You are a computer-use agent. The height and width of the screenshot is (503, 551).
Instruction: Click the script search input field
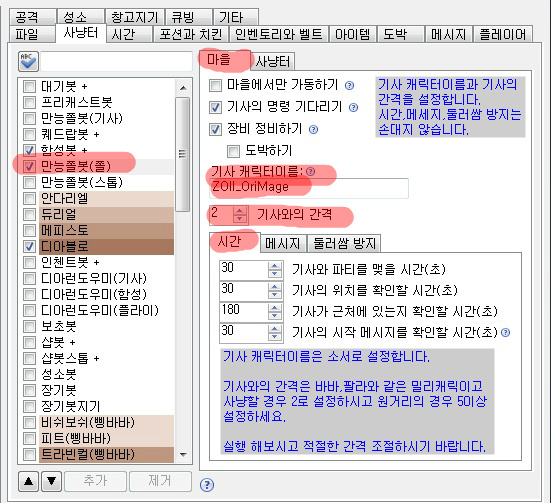pos(116,61)
